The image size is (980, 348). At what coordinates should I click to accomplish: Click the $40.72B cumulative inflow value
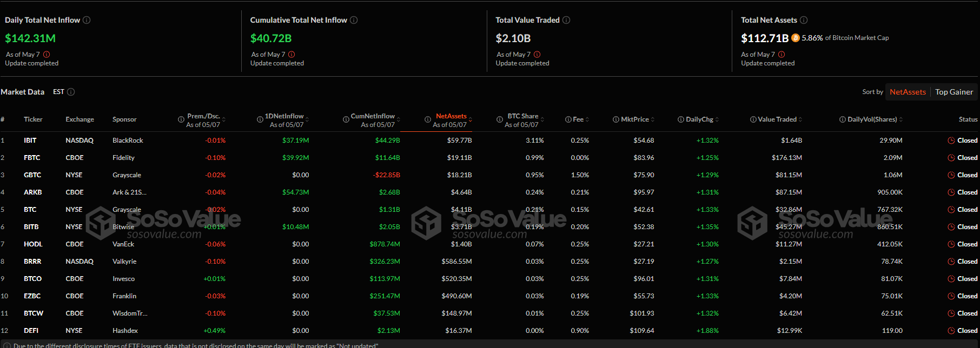tap(271, 38)
